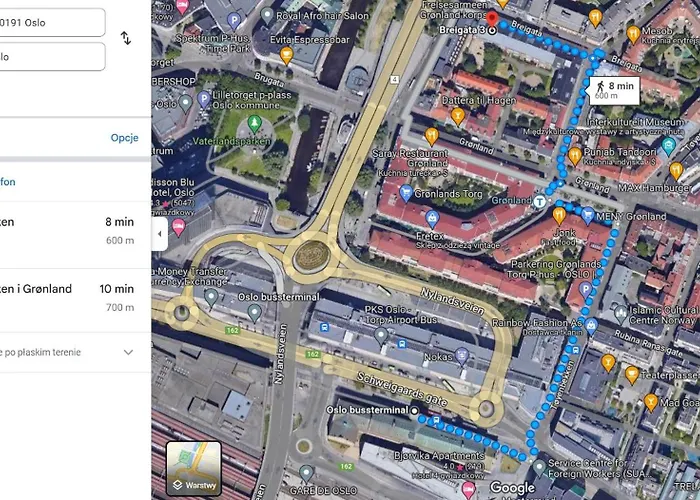
Task: Open the Jonk fast food marker
Action: click(x=559, y=216)
